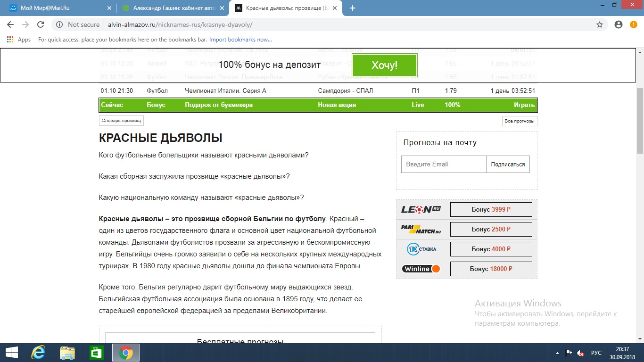This screenshot has width=644, height=362.
Task: Open File Explorer from taskbar
Action: click(x=67, y=353)
